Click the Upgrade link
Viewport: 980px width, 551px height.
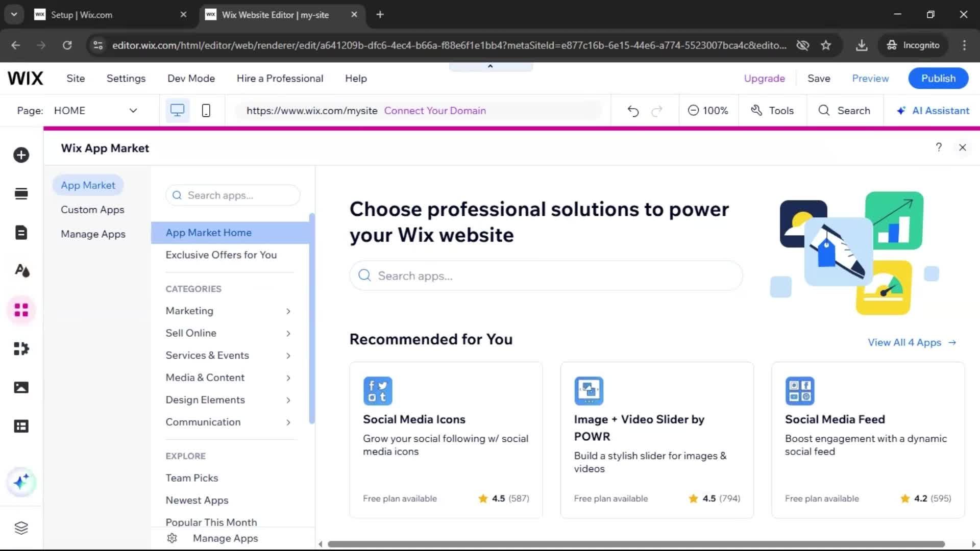pyautogui.click(x=764, y=79)
